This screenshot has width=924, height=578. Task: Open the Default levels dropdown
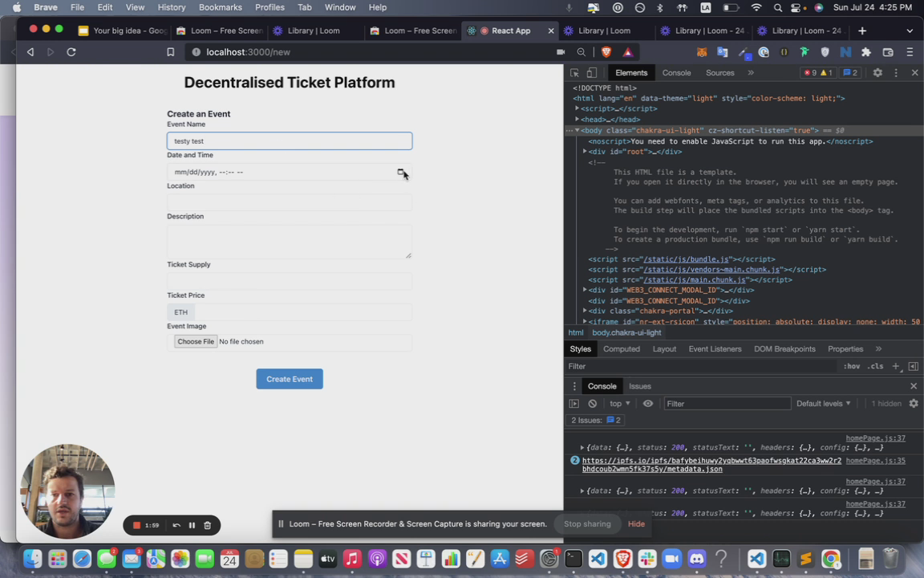[x=823, y=404]
